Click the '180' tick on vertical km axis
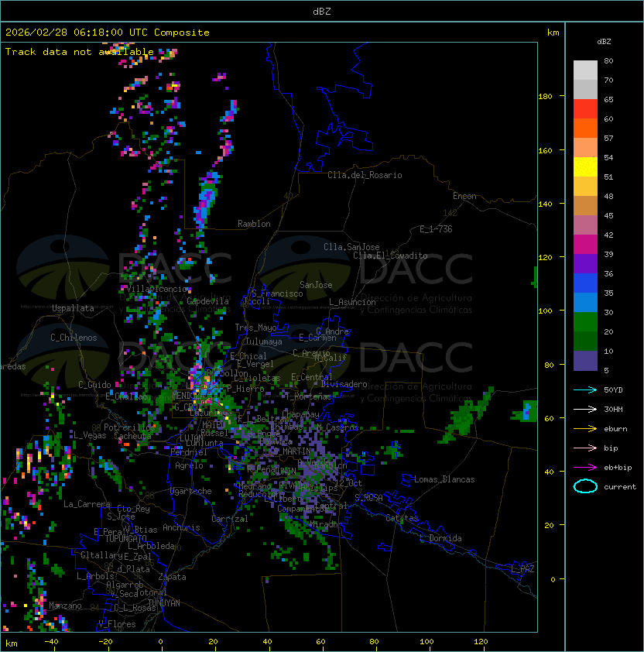 click(545, 96)
